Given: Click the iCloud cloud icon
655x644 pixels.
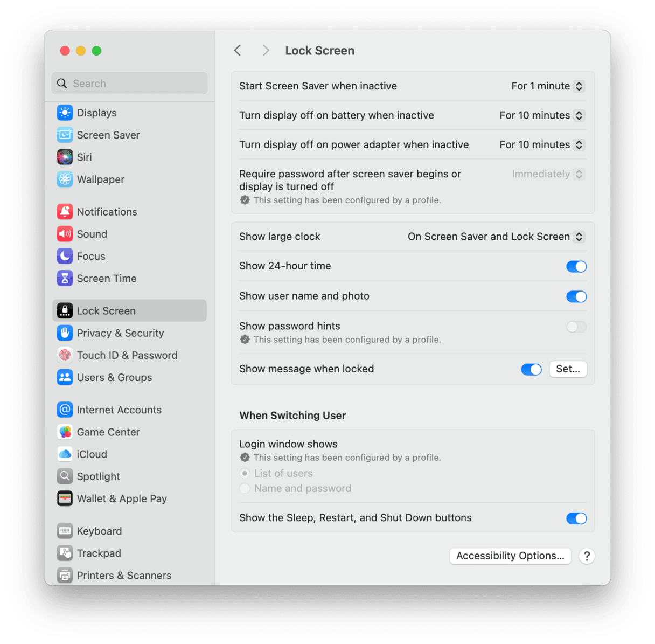Looking at the screenshot, I should pos(65,454).
